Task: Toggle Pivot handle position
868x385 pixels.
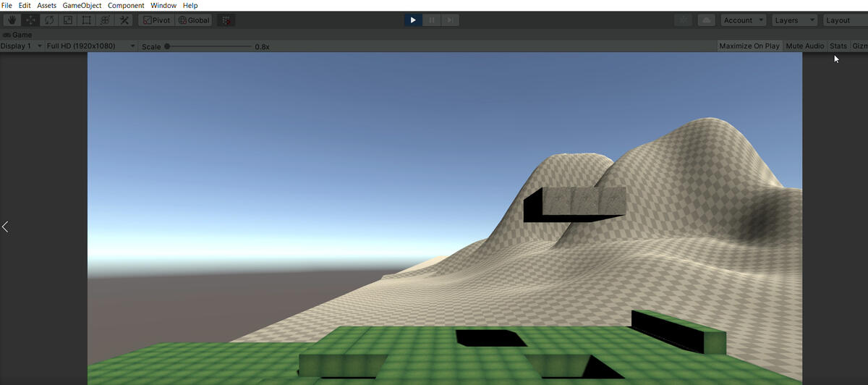Action: click(x=156, y=20)
